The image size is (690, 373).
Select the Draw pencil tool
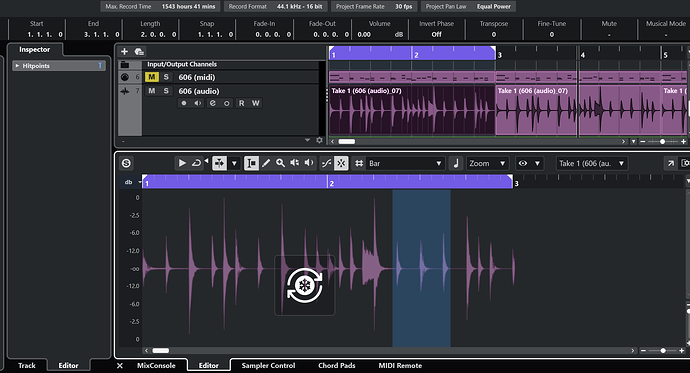(x=266, y=163)
